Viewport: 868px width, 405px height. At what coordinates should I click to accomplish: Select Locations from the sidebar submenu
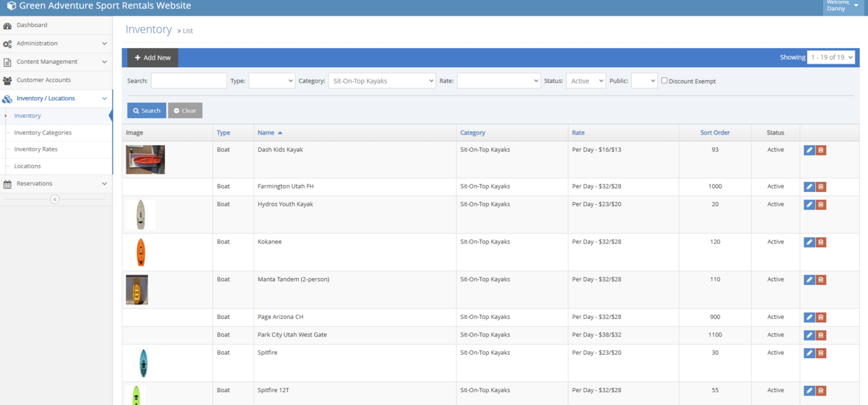click(28, 166)
